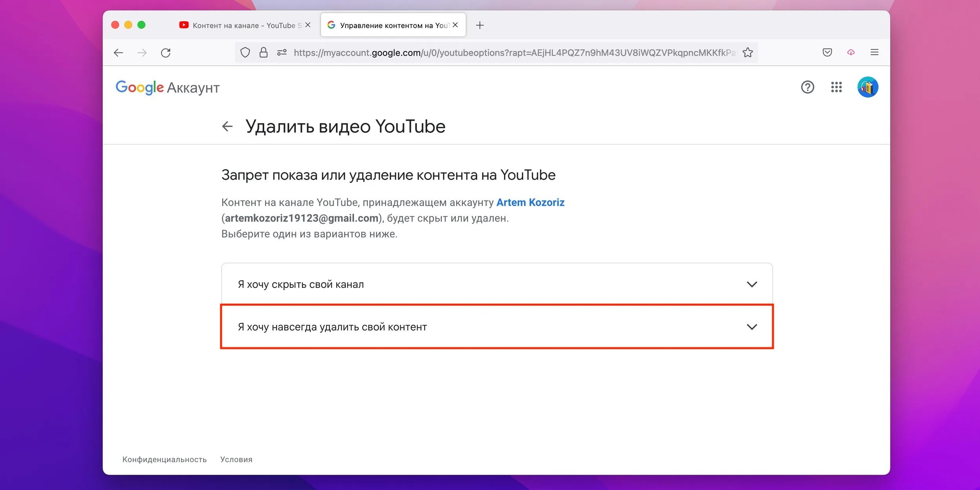Click the URL address bar field

510,53
